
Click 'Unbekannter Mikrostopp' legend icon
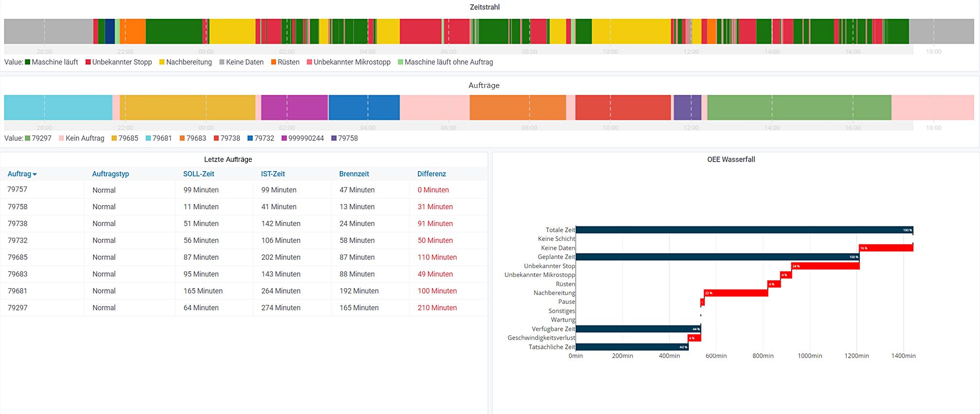pos(310,62)
